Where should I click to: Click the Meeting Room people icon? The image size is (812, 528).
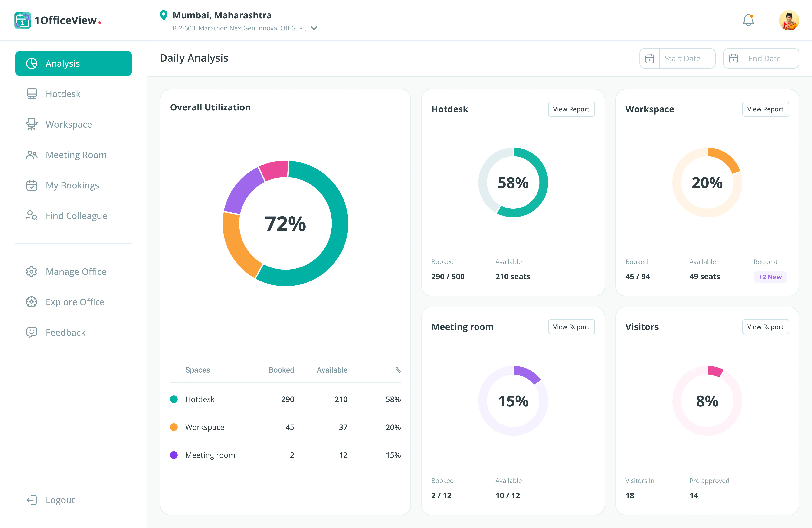coord(32,155)
